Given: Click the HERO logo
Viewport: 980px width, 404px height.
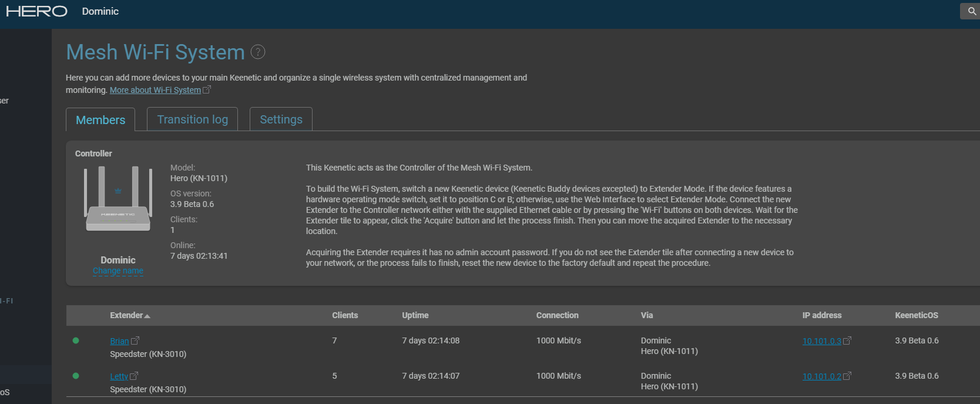Looking at the screenshot, I should click(36, 11).
